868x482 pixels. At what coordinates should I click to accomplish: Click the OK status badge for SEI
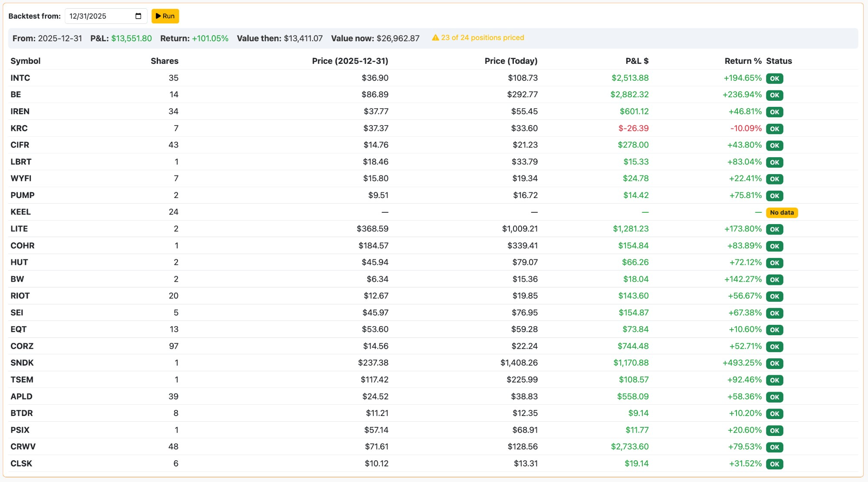[x=775, y=313]
